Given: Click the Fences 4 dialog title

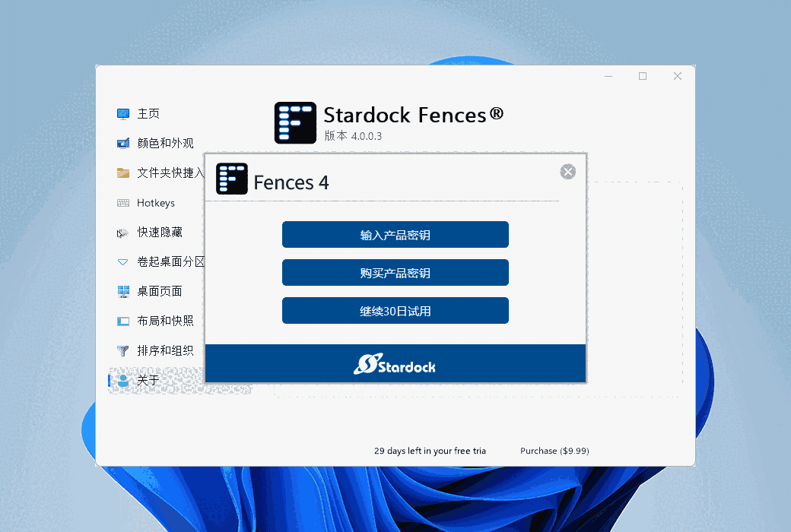Looking at the screenshot, I should 291,182.
